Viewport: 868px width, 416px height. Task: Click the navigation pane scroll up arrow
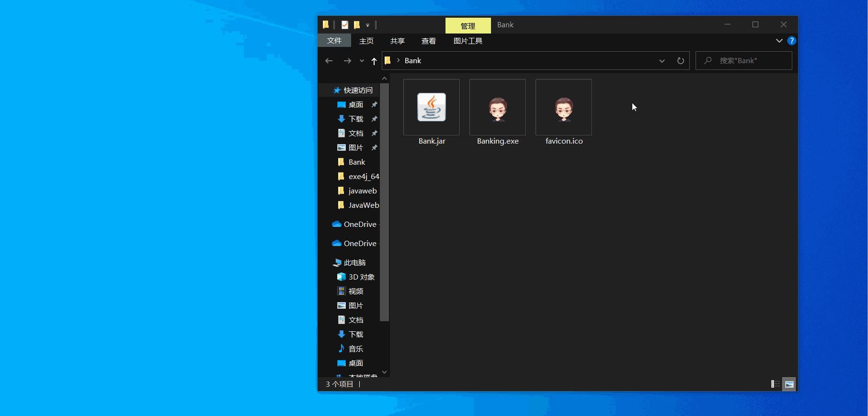click(384, 78)
